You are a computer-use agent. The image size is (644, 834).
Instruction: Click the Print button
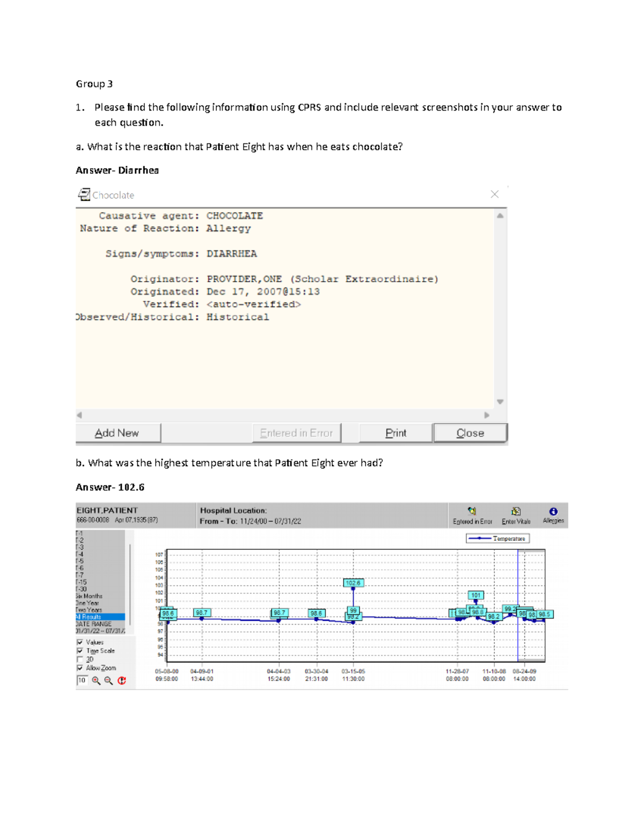point(396,433)
